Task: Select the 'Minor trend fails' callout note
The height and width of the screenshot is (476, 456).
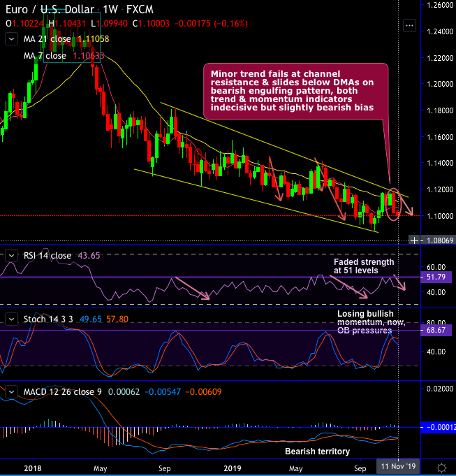Action: tap(295, 91)
